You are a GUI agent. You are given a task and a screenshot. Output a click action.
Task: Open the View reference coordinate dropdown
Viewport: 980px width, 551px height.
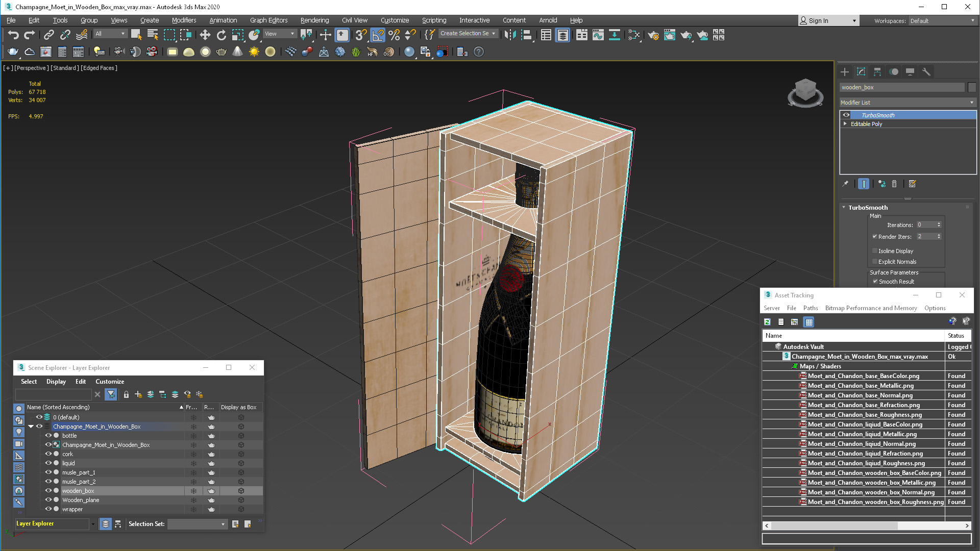click(x=280, y=34)
